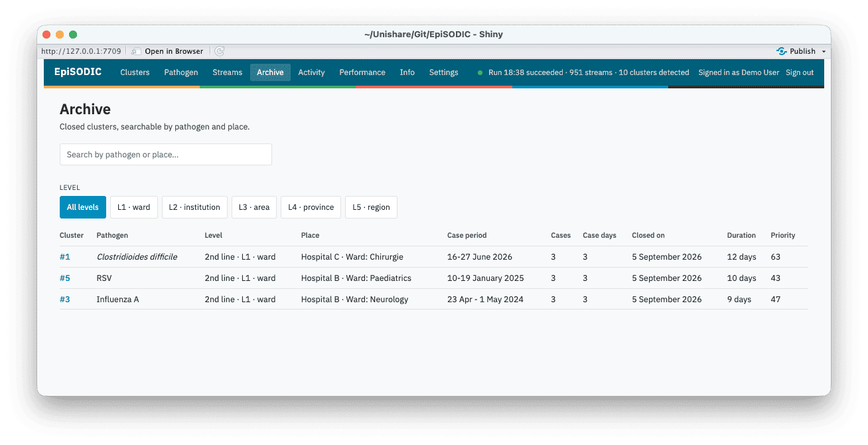Click the 16-27 June 2026 case period
868x445 pixels.
click(480, 256)
